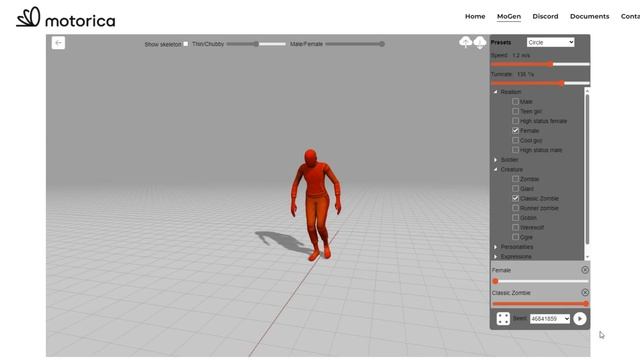Check the Teen girl checkbox
The height and width of the screenshot is (360, 640).
point(516,111)
